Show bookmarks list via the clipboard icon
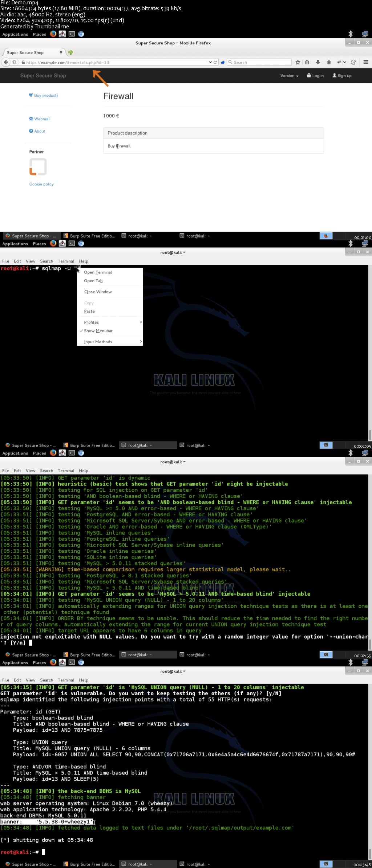372x868 pixels. (307, 62)
